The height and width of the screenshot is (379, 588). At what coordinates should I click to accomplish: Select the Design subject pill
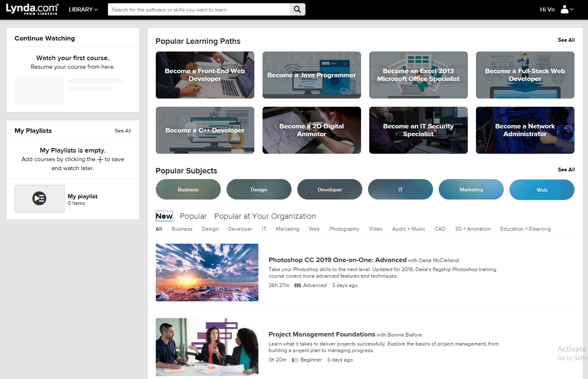pos(259,189)
